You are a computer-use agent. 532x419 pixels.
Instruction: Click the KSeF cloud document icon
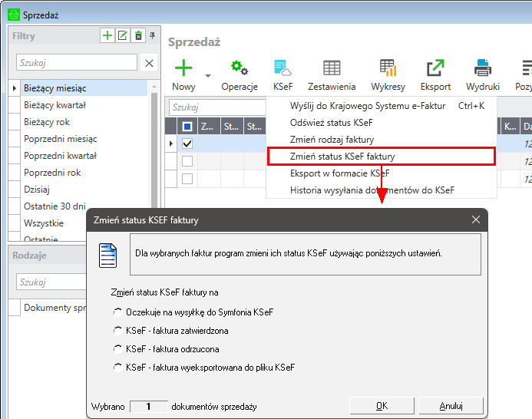pyautogui.click(x=283, y=68)
